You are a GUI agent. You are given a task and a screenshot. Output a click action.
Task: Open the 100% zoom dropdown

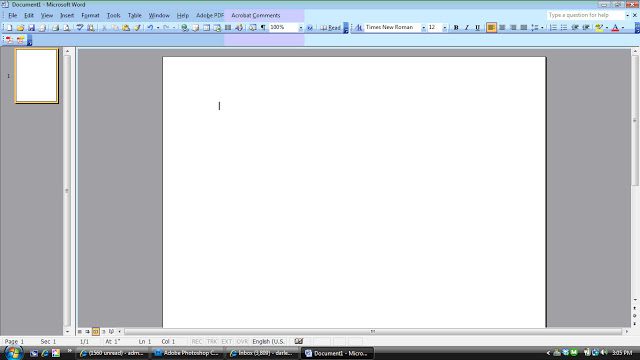(x=300, y=28)
